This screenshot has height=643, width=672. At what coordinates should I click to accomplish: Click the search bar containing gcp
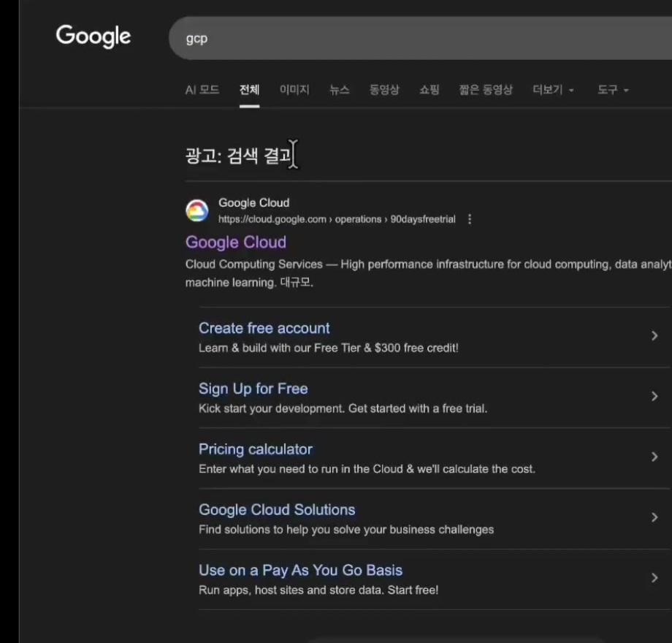tap(365, 38)
